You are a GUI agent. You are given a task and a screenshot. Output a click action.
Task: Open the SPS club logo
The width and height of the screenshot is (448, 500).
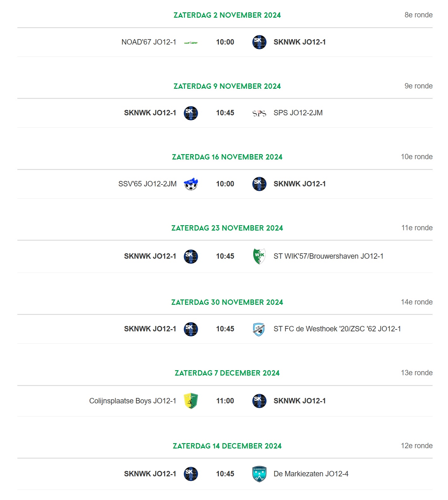(x=259, y=113)
